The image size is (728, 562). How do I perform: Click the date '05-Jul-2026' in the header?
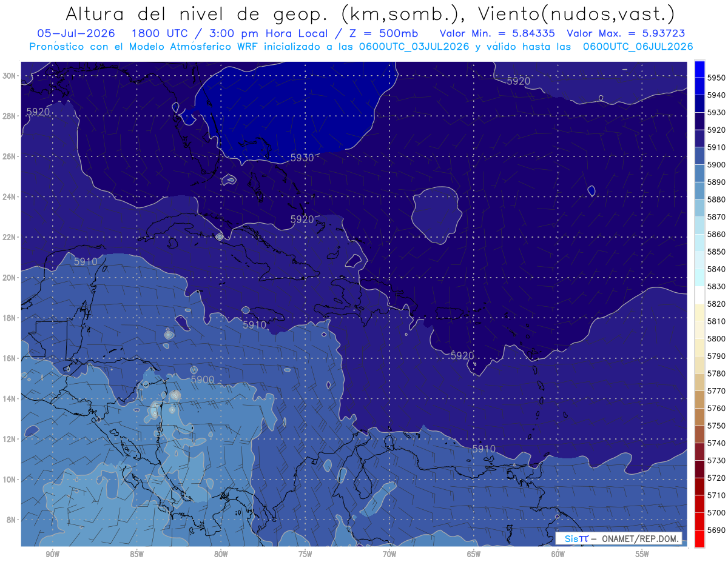tap(78, 33)
